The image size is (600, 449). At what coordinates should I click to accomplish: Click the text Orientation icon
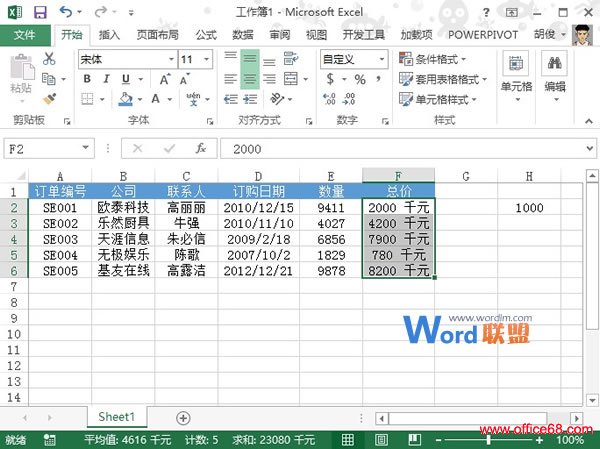[277, 99]
